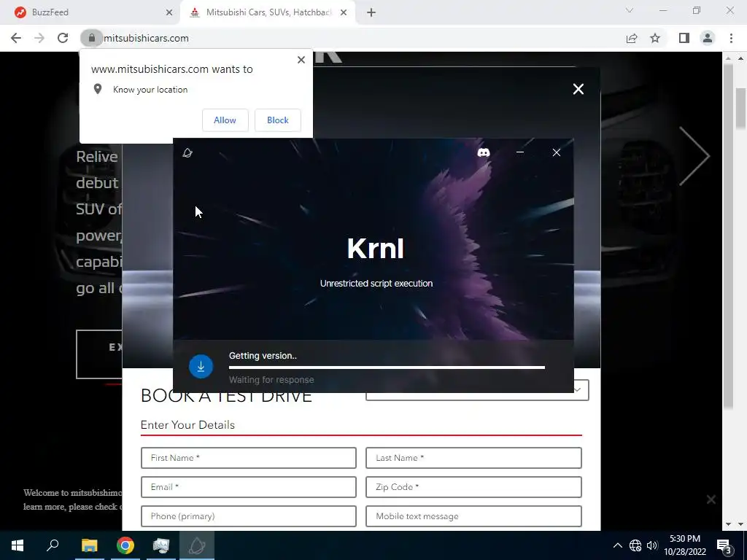Open network settings from system tray

[635, 545]
